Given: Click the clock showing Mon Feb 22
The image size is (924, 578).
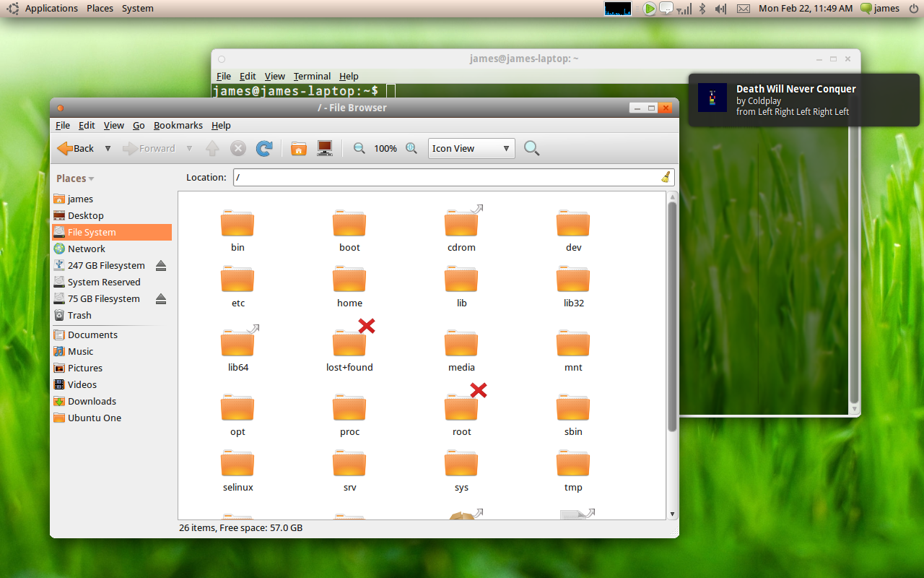Looking at the screenshot, I should 806,9.
